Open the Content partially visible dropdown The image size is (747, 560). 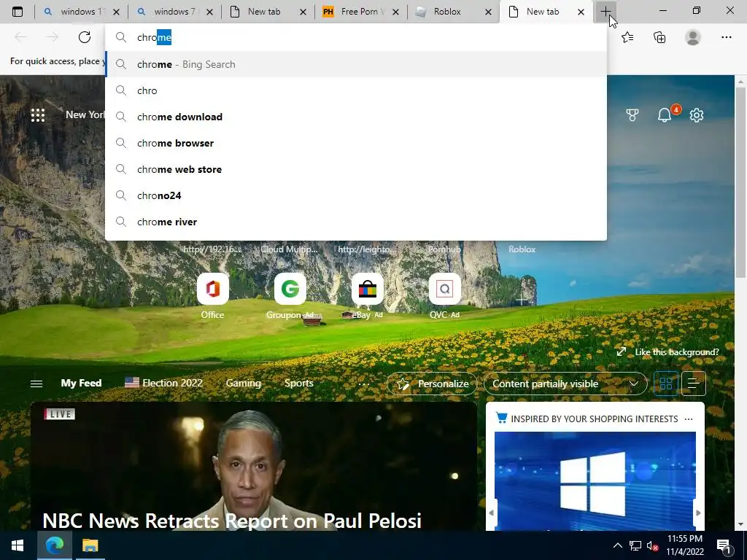tap(565, 384)
